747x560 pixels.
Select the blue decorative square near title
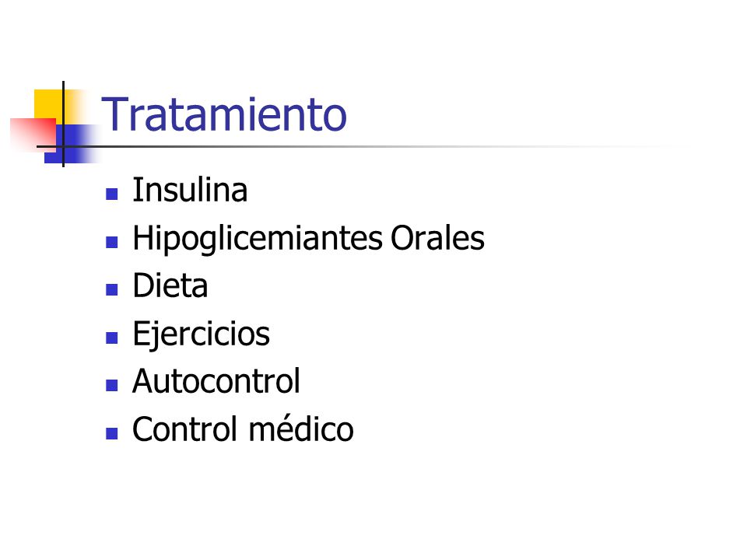[72, 144]
